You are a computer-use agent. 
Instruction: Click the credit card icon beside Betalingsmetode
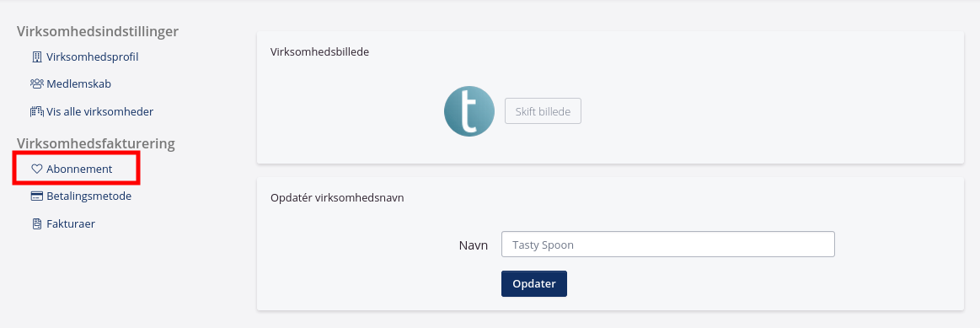pyautogui.click(x=37, y=196)
